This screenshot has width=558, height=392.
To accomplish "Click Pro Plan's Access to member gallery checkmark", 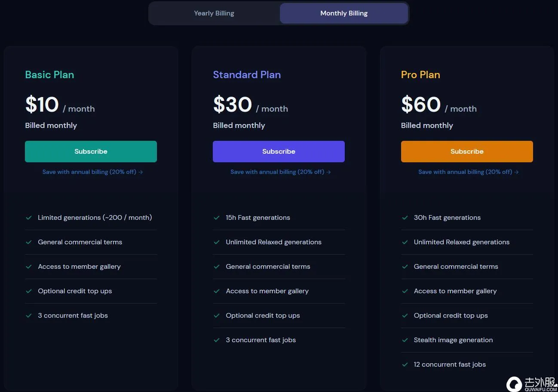I will pos(405,291).
